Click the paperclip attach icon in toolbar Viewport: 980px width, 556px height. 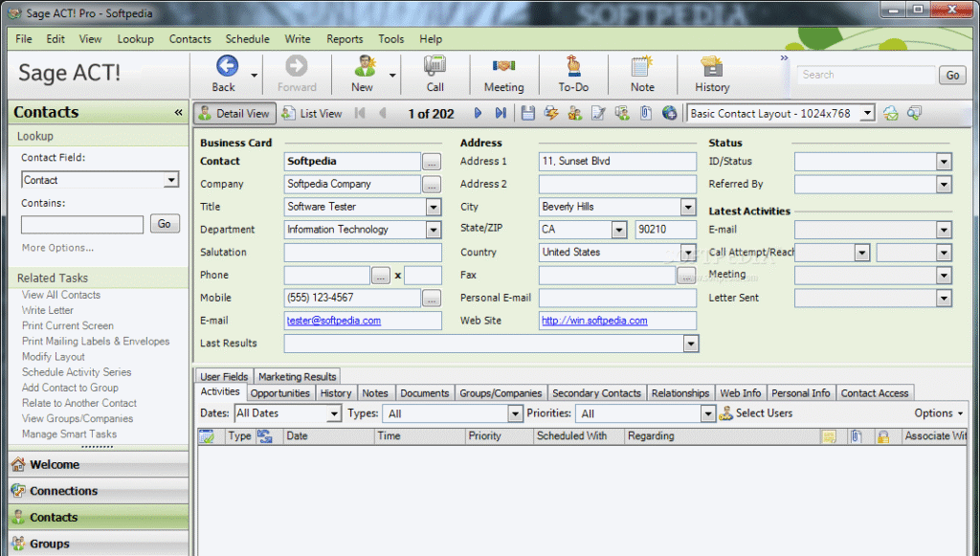[x=646, y=113]
